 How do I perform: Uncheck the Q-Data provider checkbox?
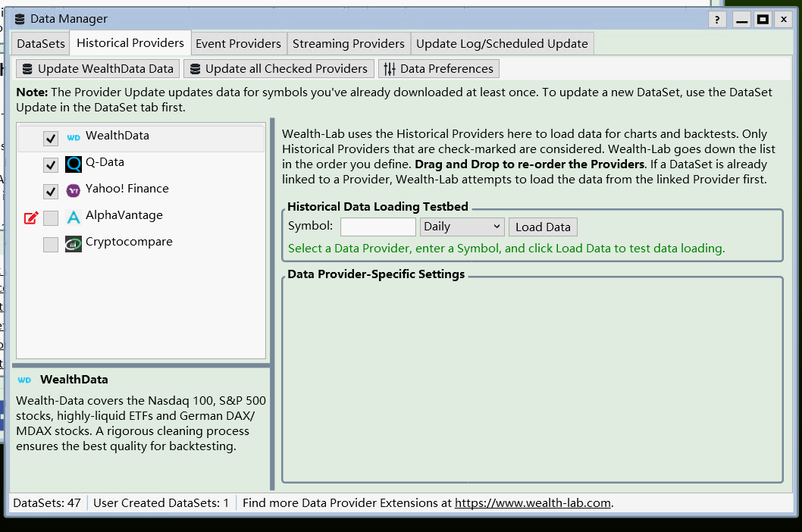(x=50, y=165)
